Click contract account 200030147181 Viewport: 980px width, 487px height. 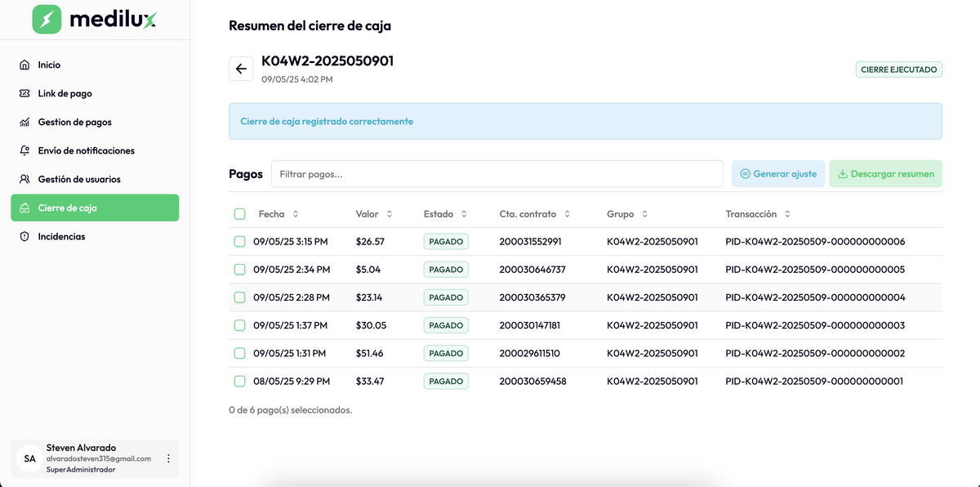point(530,325)
